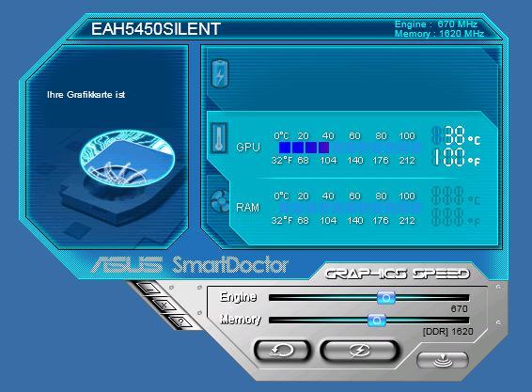Click the [DDR] 1620 memory value

click(x=447, y=331)
